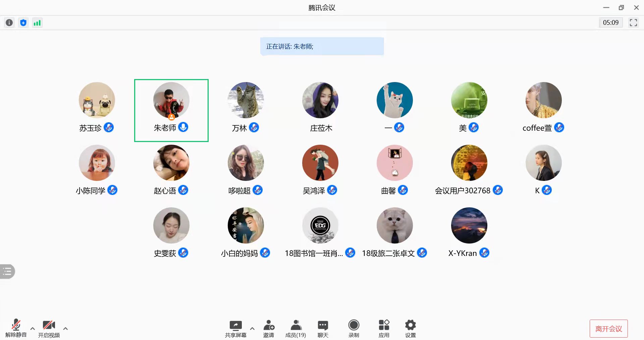Open Settings (设置) gear
644x340 pixels.
[x=410, y=329]
